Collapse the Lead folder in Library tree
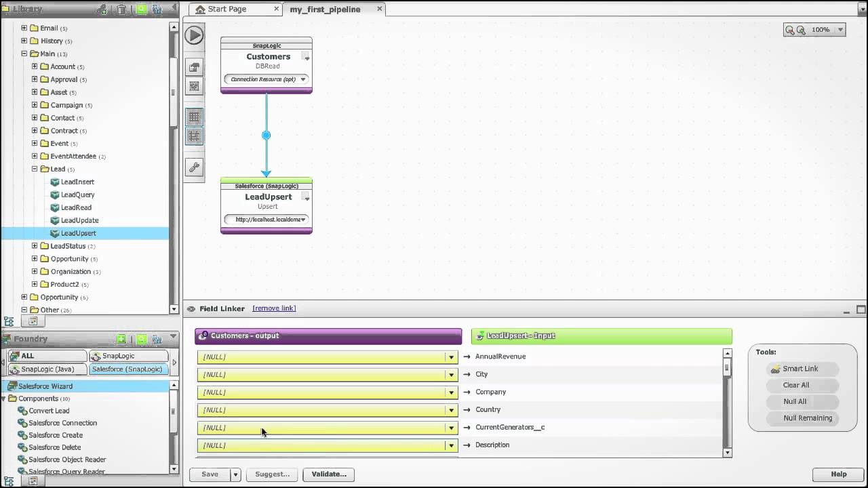Image resolution: width=868 pixels, height=488 pixels. (x=35, y=169)
